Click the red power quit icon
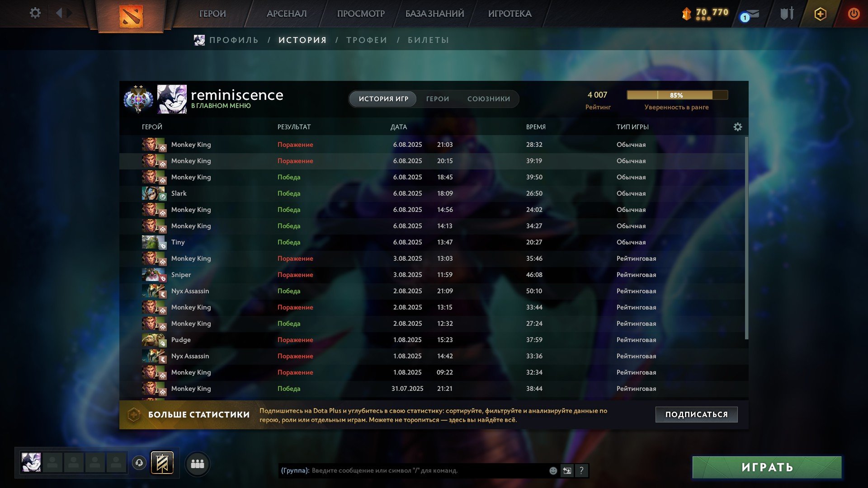868x488 pixels. [854, 14]
